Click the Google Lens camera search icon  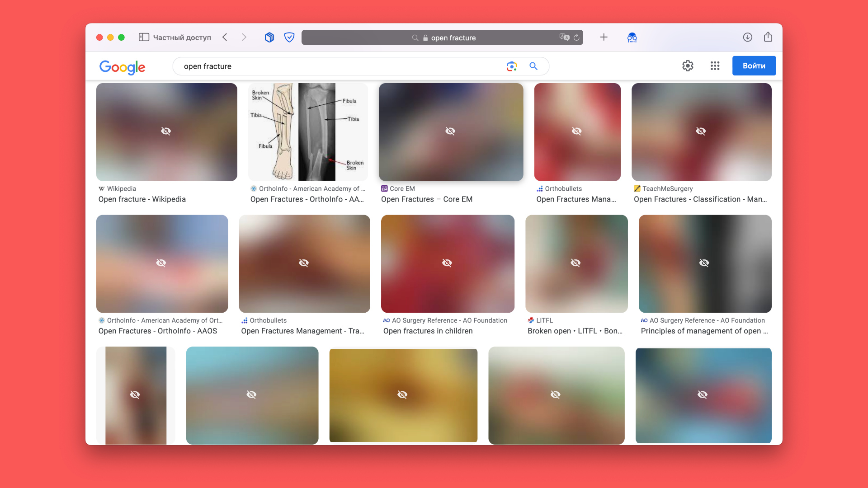tap(511, 66)
